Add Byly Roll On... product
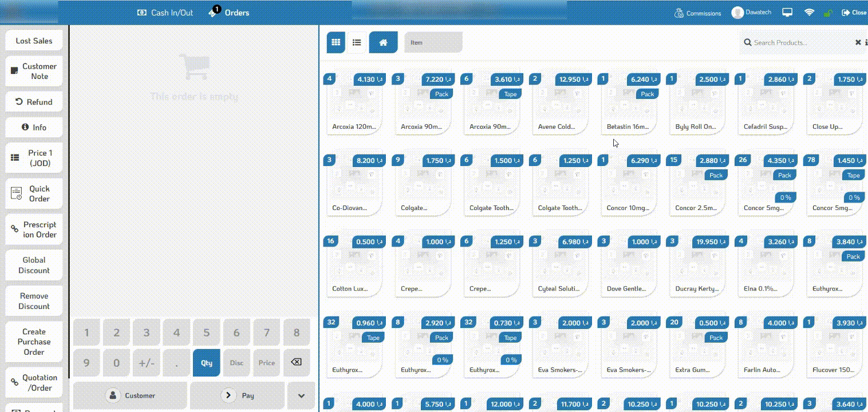Screen dimensions: 868x412 (697, 103)
